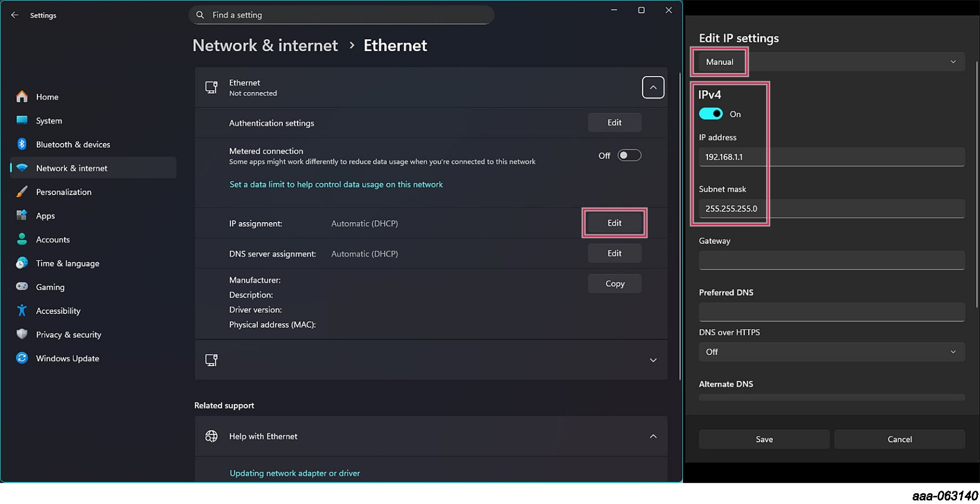Screen dimensions: 980x504
Task: Open the Home section icon
Action: click(22, 97)
